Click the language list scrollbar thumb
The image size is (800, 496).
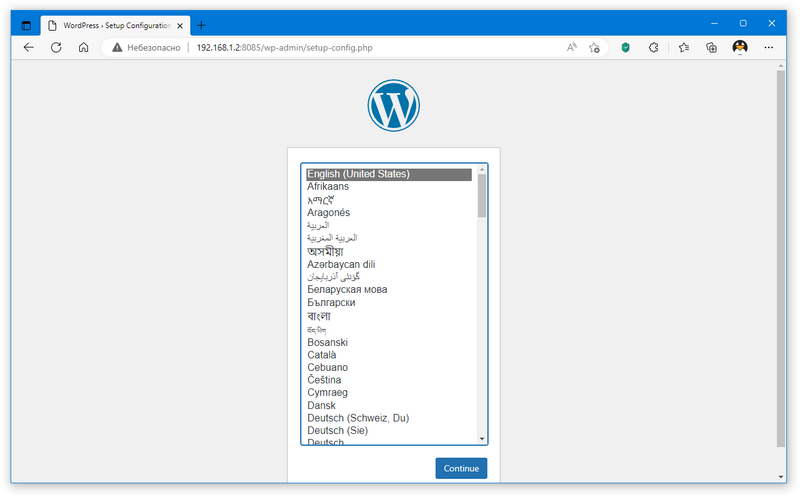[x=482, y=196]
